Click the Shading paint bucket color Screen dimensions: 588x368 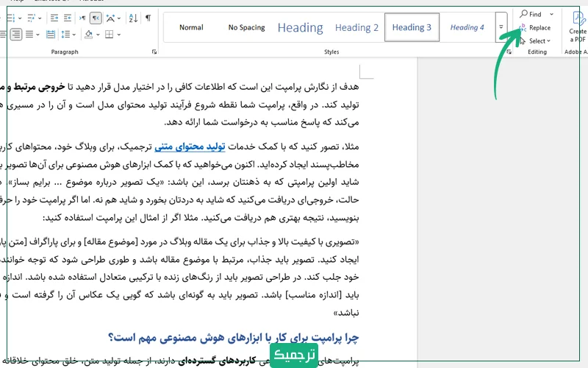tap(88, 34)
